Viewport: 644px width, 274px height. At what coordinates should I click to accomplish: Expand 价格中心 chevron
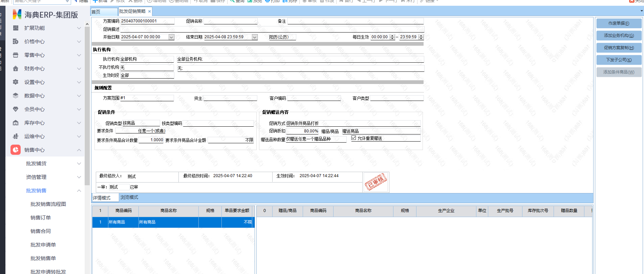click(x=79, y=42)
